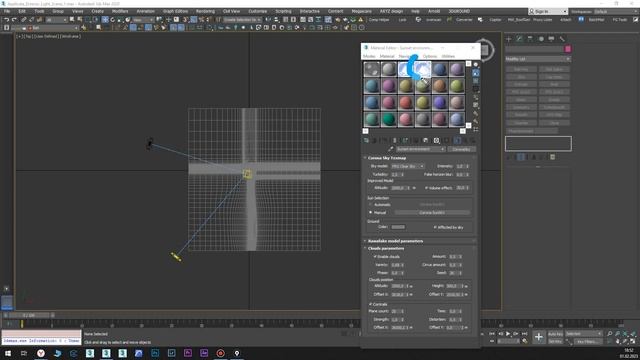Viewport: 640px width, 360px height.
Task: Toggle Auto Key mode
Action: click(555, 334)
